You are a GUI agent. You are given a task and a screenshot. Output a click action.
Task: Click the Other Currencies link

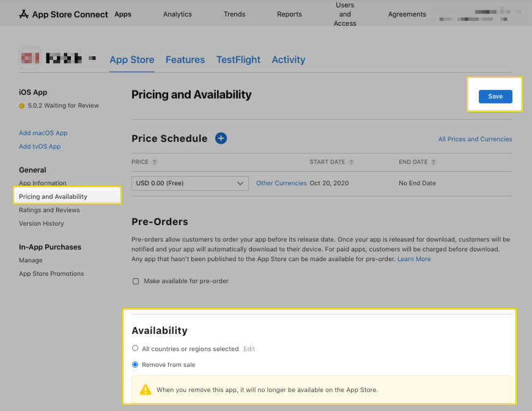[x=281, y=183]
